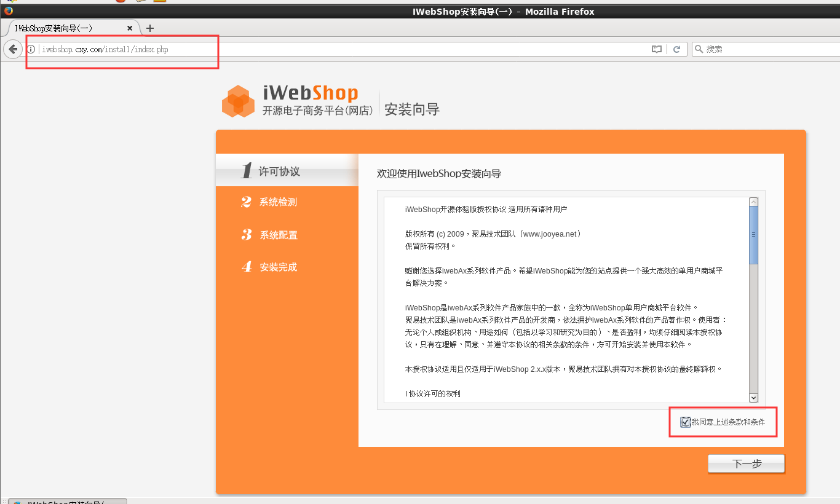Open a new tab with plus icon

(150, 28)
